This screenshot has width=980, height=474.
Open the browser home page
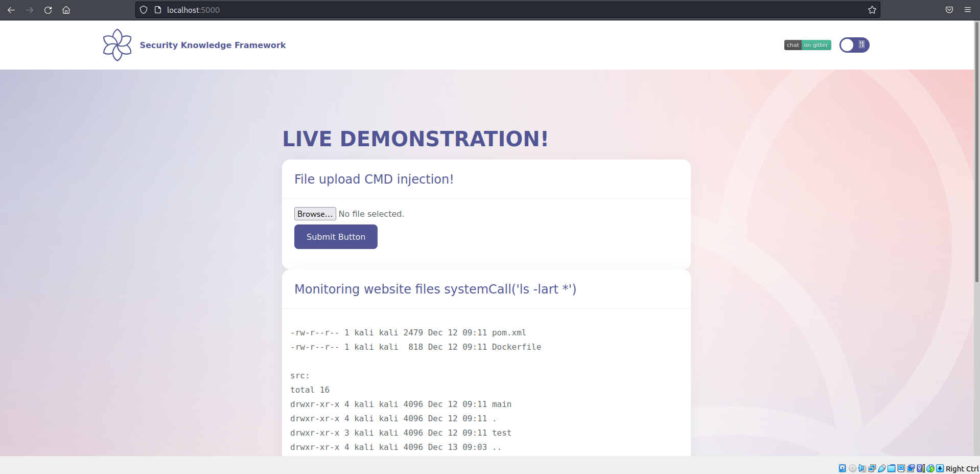[x=66, y=10]
